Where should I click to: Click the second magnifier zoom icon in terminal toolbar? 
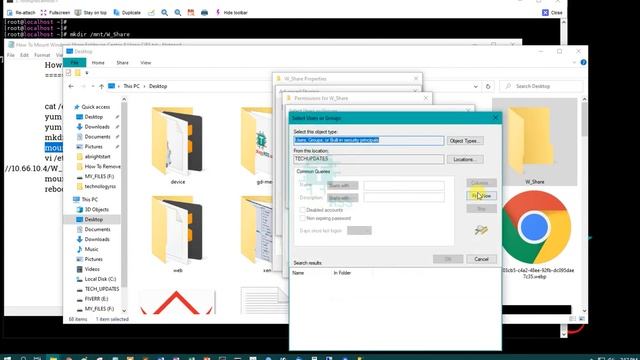178,13
